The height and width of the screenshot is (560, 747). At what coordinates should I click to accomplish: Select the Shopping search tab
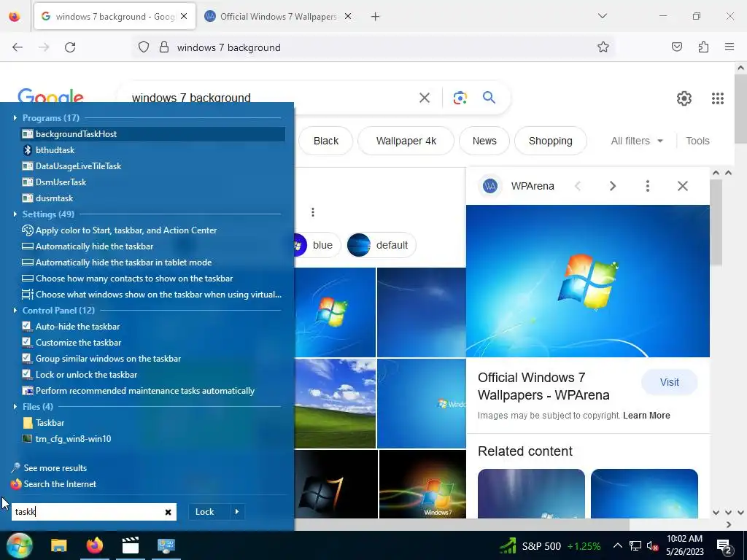coord(550,141)
